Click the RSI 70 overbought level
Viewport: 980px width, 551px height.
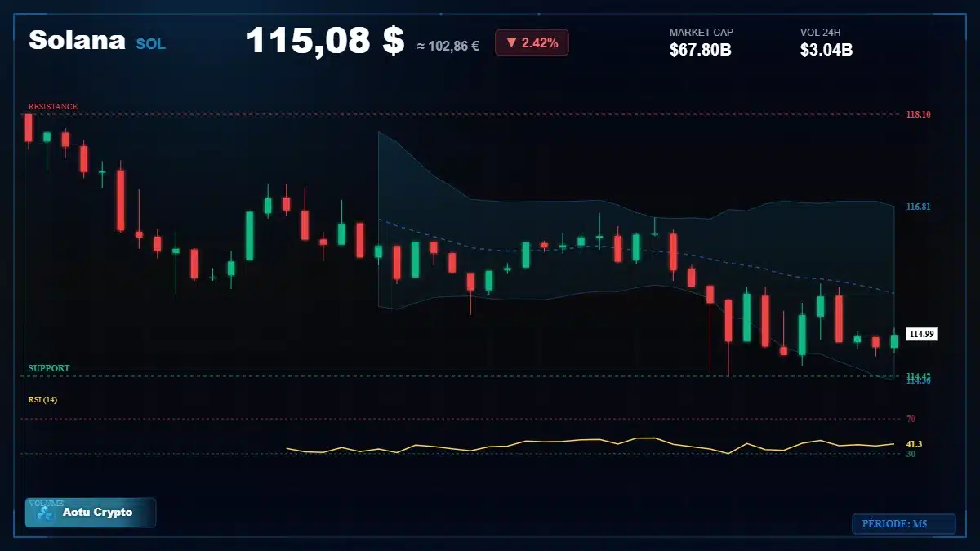[911, 419]
